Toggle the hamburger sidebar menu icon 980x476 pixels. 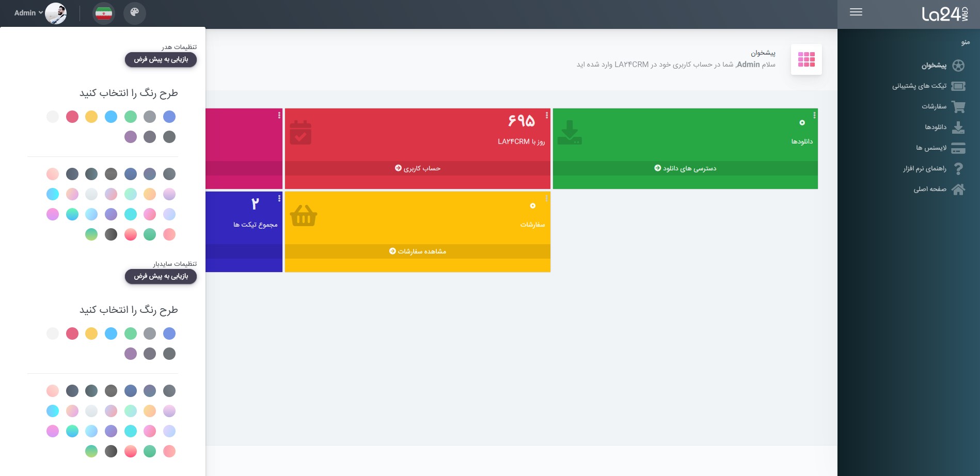pos(856,12)
